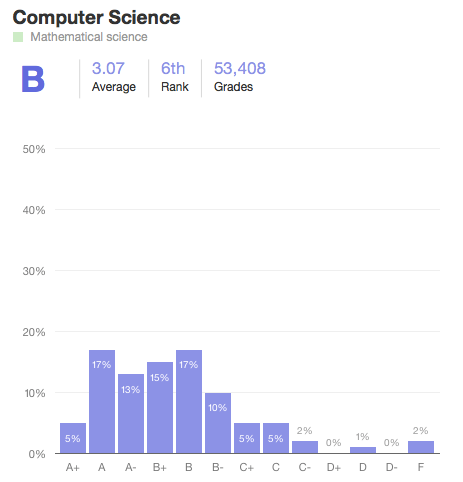The height and width of the screenshot is (482, 463).
Task: Select the C+ bar showing 5%
Action: pyautogui.click(x=247, y=438)
